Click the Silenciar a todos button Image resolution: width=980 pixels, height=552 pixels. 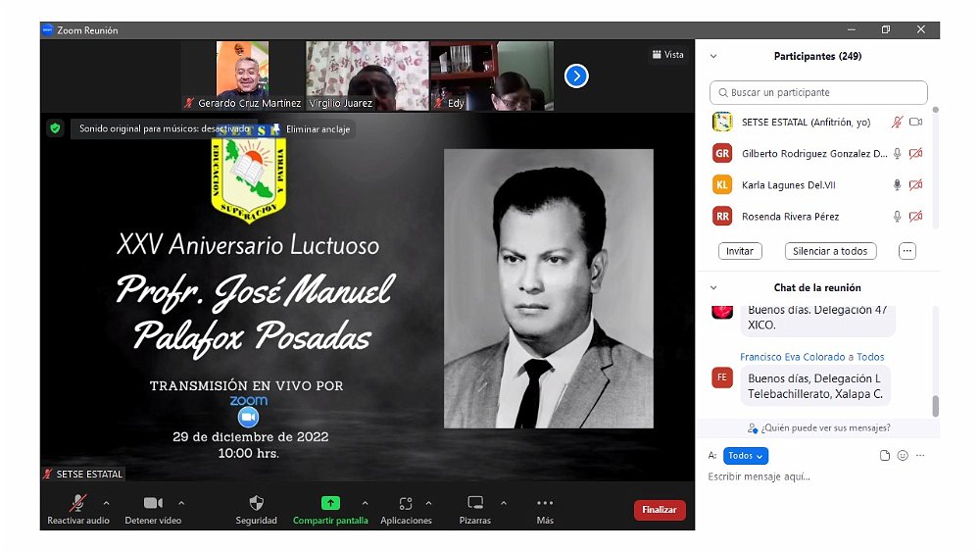click(830, 251)
